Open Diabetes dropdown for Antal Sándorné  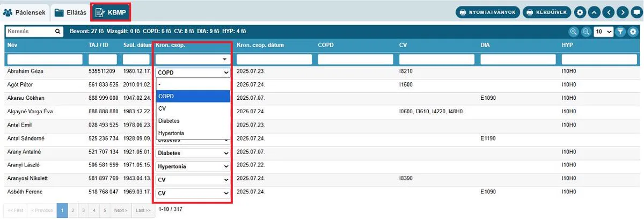click(x=193, y=141)
